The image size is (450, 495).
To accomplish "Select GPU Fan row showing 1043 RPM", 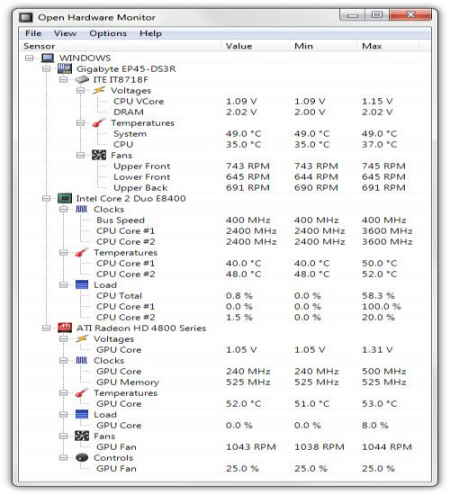I will pos(225,447).
